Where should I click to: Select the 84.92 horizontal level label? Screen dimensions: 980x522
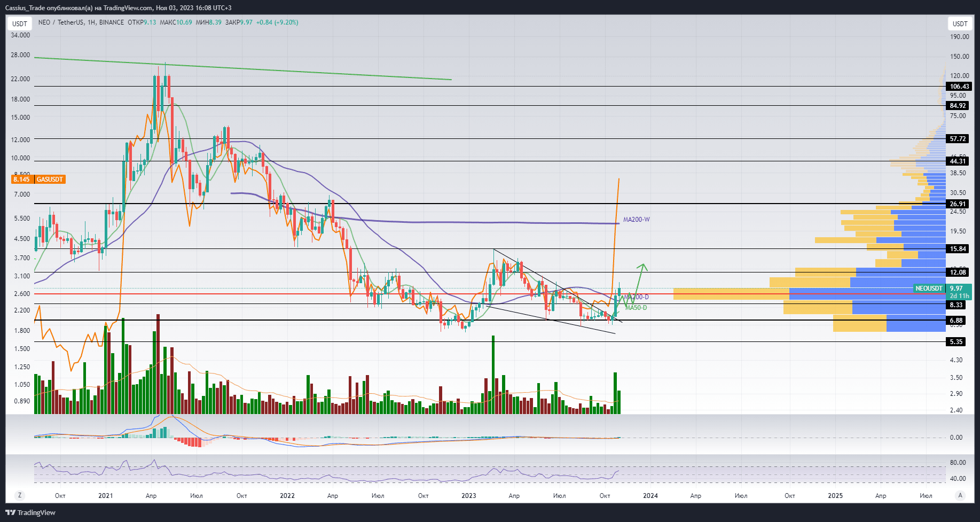coord(958,106)
